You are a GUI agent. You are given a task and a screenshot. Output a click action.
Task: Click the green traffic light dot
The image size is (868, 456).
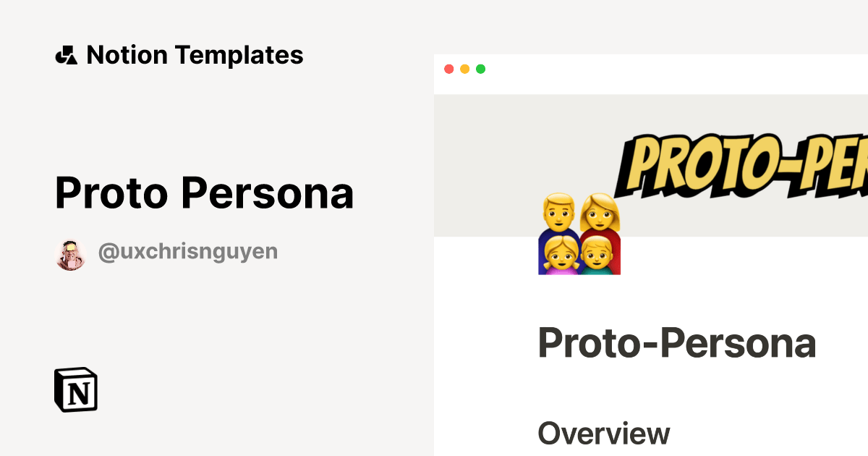(480, 69)
